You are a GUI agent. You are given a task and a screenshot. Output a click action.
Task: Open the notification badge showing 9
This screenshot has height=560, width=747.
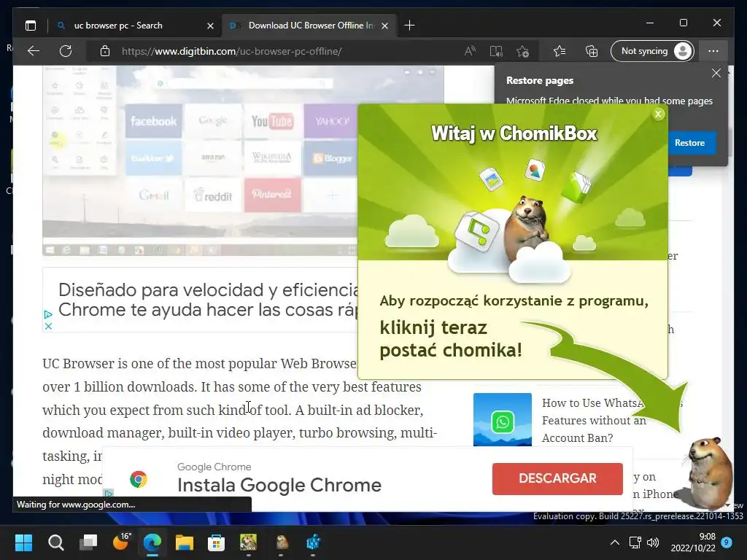[727, 542]
